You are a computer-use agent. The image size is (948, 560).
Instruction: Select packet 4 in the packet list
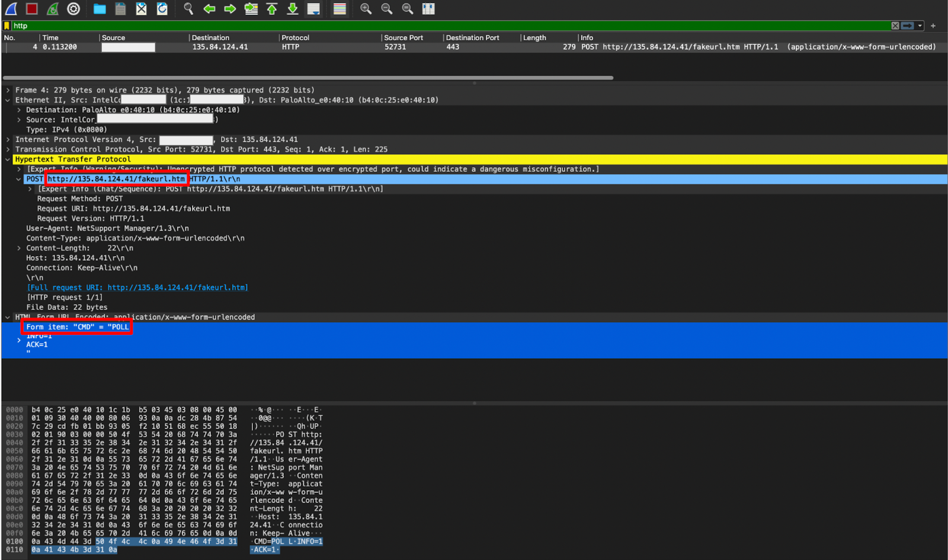point(474,47)
